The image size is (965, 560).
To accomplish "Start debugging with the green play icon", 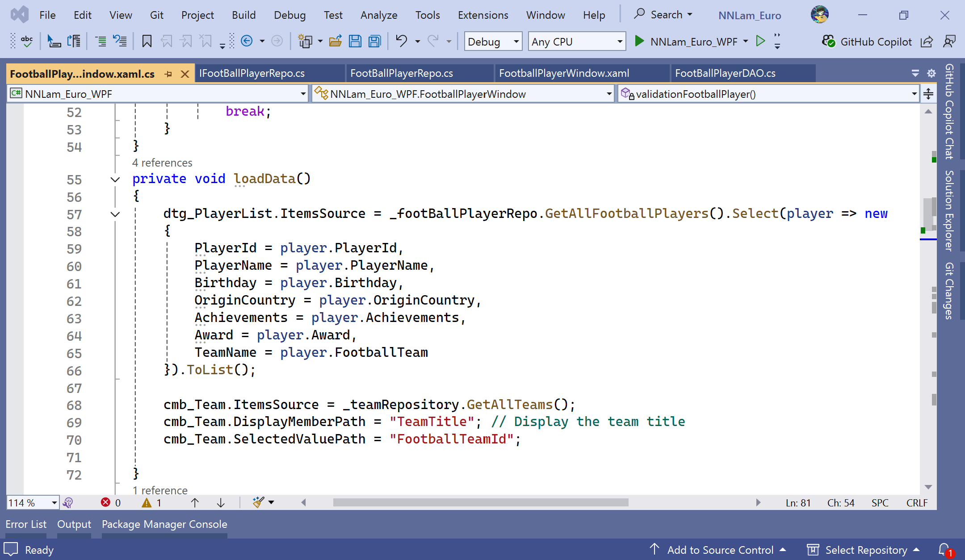I will (639, 42).
